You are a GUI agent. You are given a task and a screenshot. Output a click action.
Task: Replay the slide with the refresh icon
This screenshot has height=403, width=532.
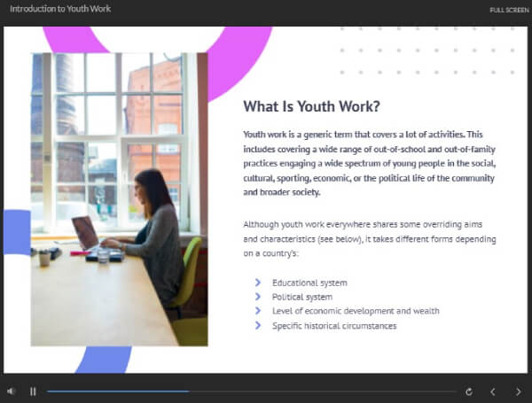click(x=469, y=391)
